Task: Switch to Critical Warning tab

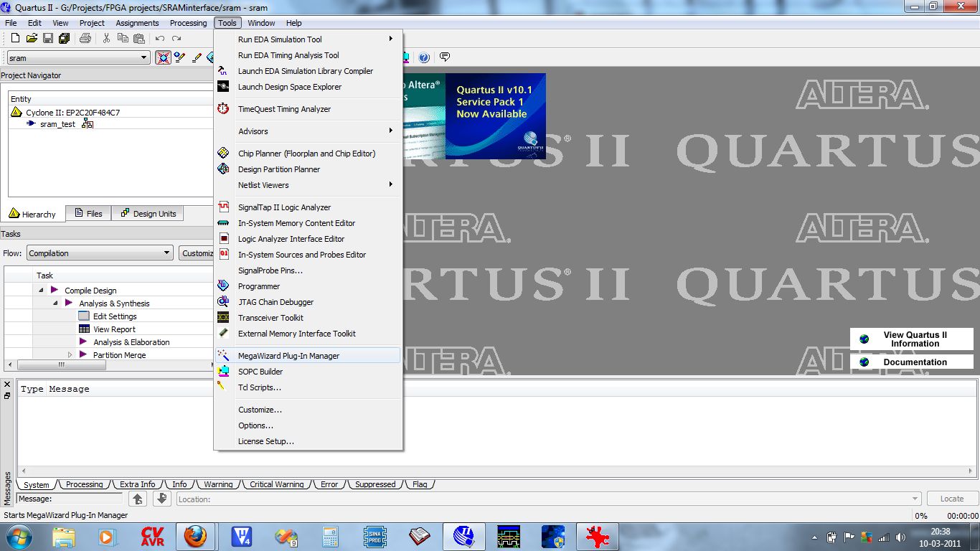Action: pyautogui.click(x=276, y=484)
